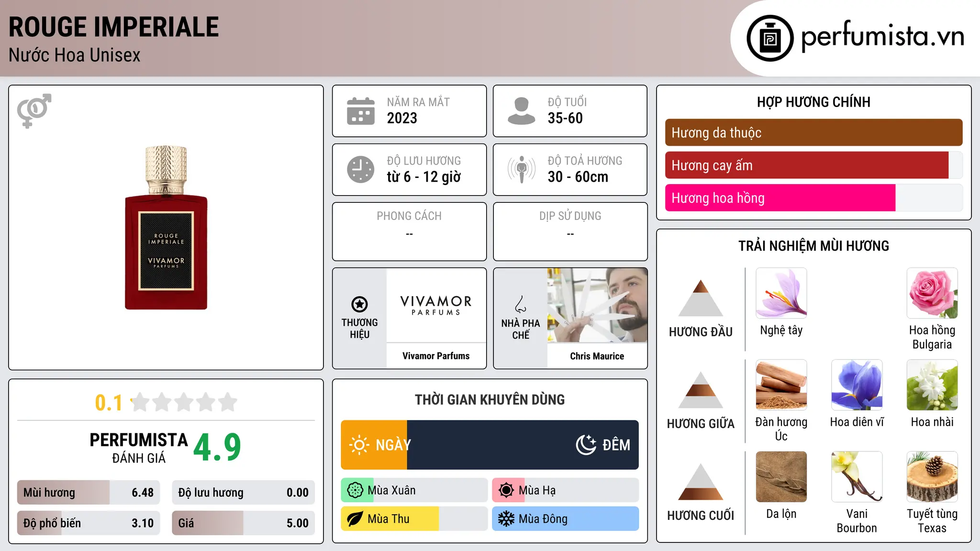Screen dimensions: 980x551
Task: Click the pink Hương hoa hồng accord bar
Action: coord(813,198)
